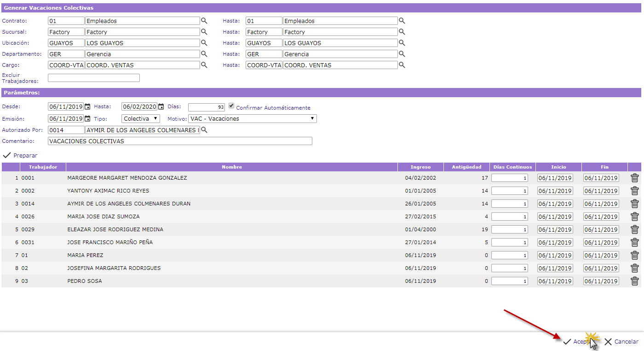The image size is (644, 351).
Task: Select the Días Continuos field for worker 0002
Action: pyautogui.click(x=509, y=191)
